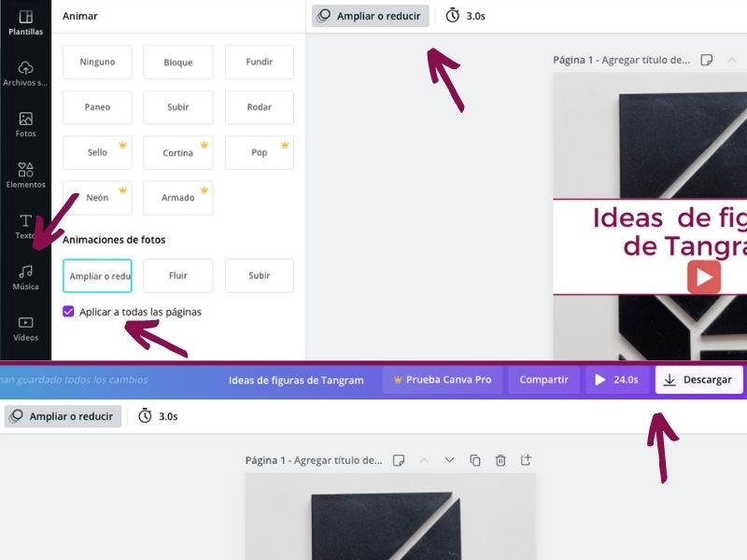Click the Descargar button
Image resolution: width=747 pixels, height=560 pixels.
click(698, 380)
